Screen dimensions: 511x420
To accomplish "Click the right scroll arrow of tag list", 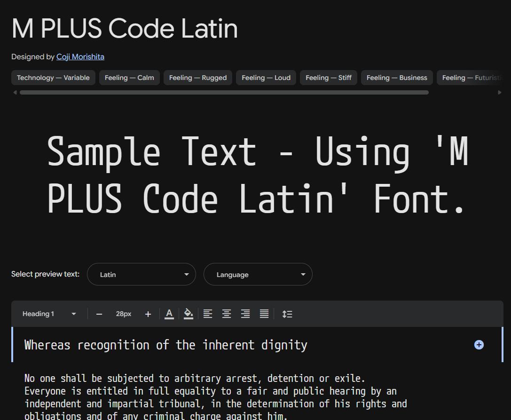I will (x=500, y=93).
